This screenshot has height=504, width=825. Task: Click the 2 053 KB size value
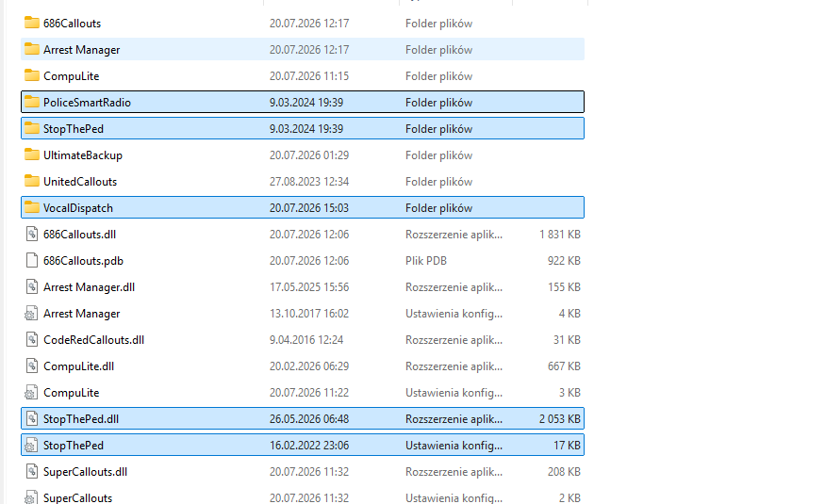pyautogui.click(x=560, y=419)
